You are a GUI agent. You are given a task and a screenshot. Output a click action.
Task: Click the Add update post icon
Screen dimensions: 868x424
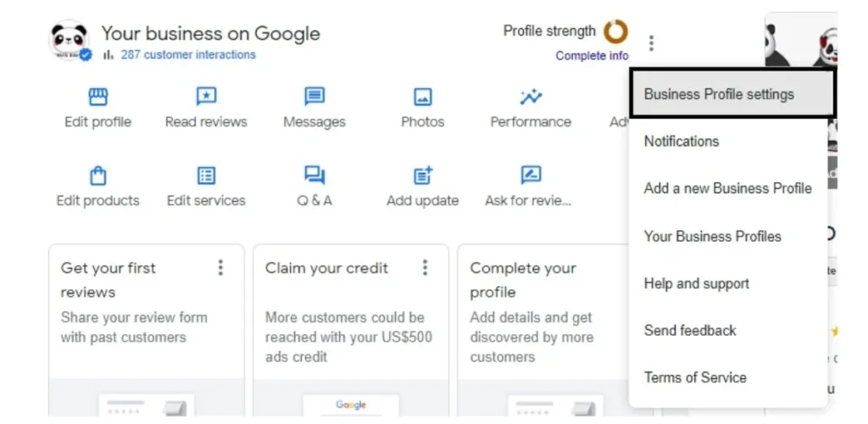click(423, 176)
